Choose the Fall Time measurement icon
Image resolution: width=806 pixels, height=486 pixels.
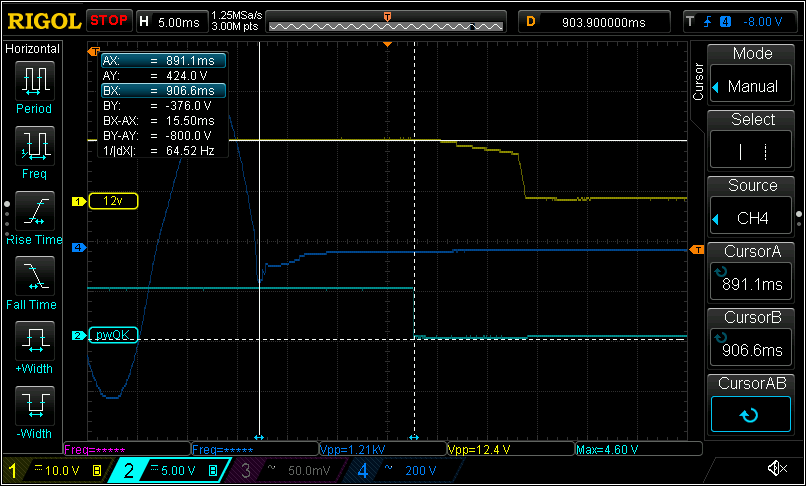[x=34, y=277]
